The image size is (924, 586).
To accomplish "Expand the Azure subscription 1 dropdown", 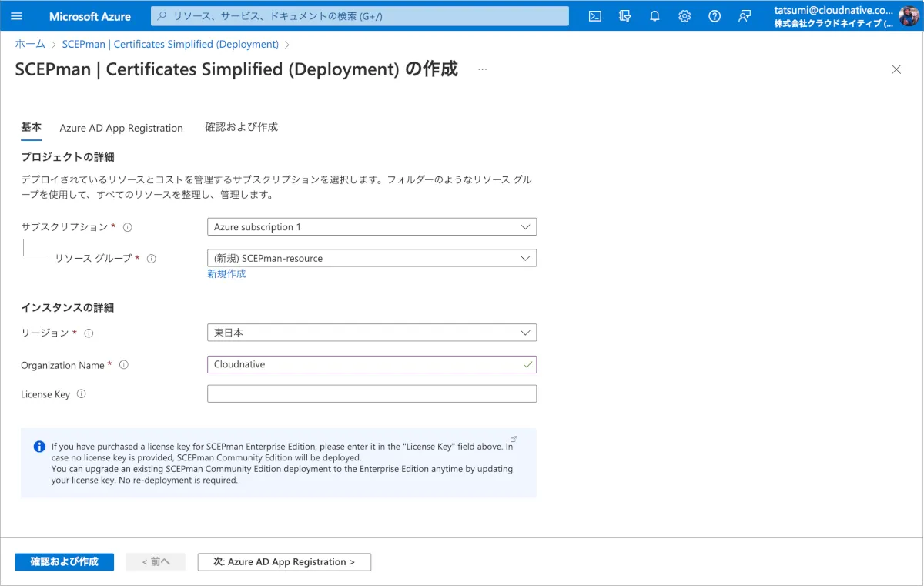I will coord(371,227).
